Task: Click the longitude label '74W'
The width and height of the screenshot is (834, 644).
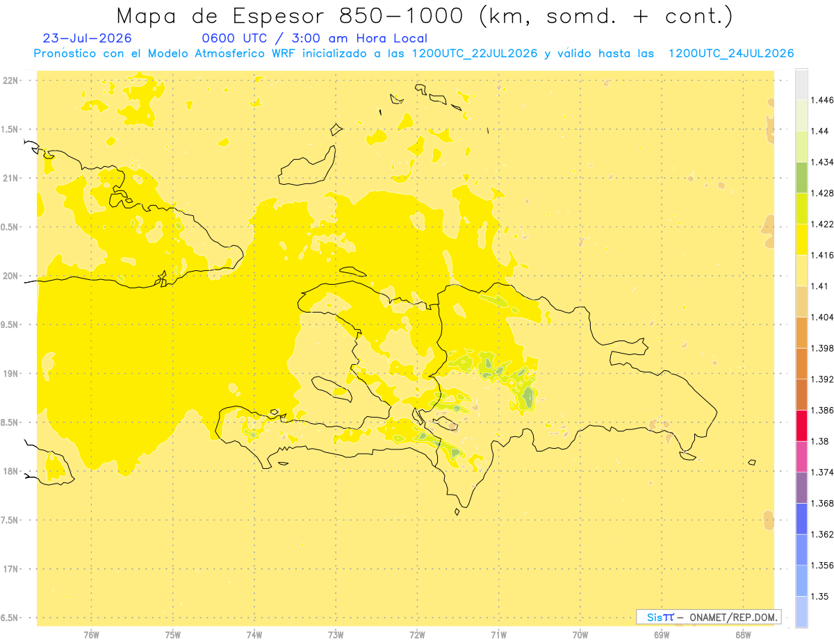Action: point(254,634)
